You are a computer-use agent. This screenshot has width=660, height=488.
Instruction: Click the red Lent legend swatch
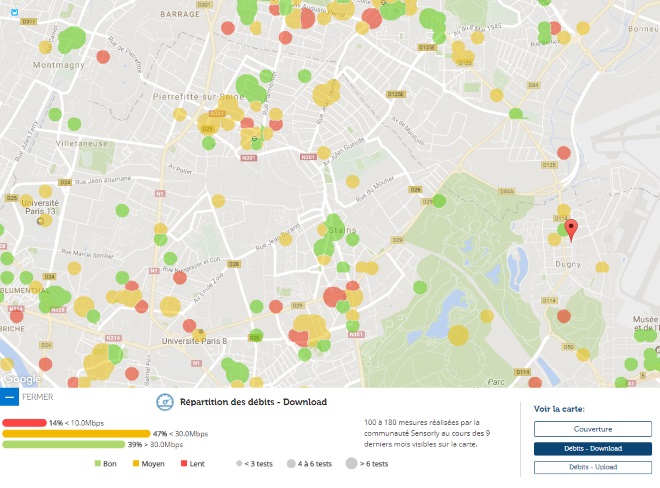(x=184, y=463)
